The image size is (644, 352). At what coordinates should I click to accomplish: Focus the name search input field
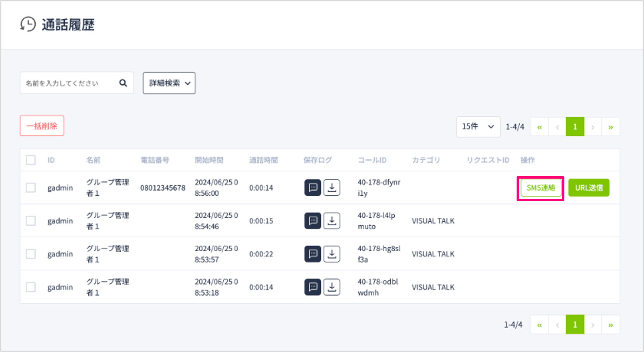(x=70, y=83)
